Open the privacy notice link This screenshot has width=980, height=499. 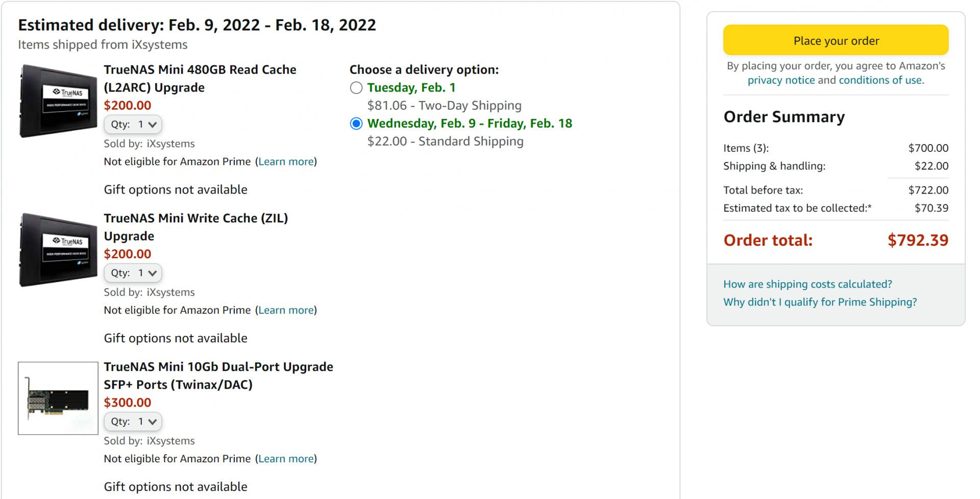pos(781,80)
